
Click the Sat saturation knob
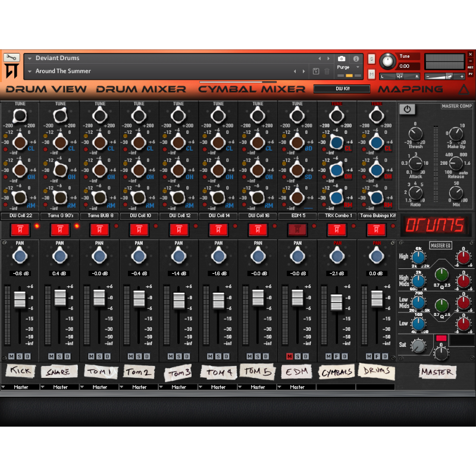pos(418,346)
